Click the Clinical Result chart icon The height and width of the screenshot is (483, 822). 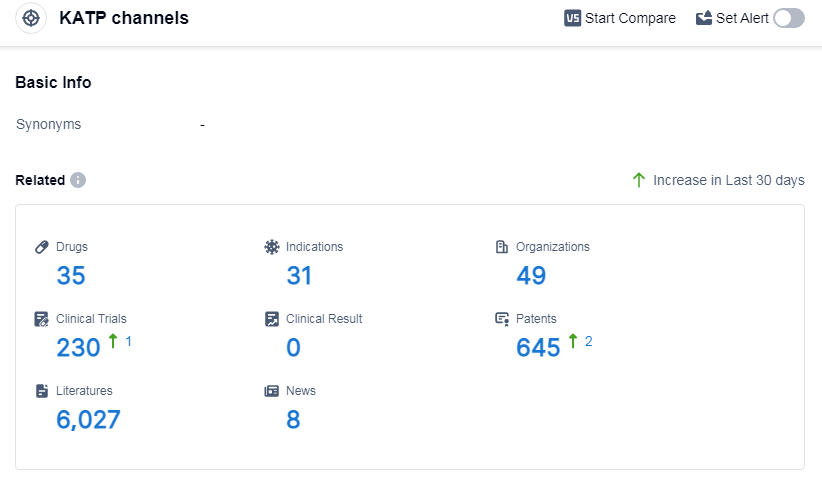(x=271, y=319)
